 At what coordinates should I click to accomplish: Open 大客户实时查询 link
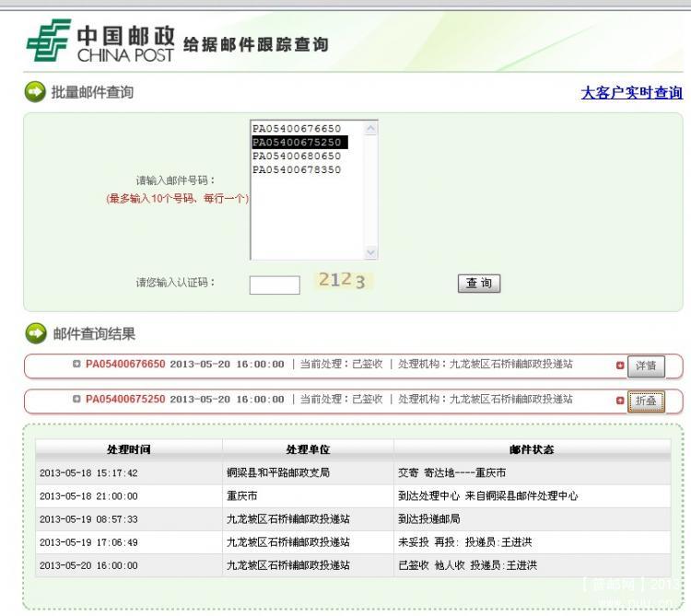click(x=631, y=93)
